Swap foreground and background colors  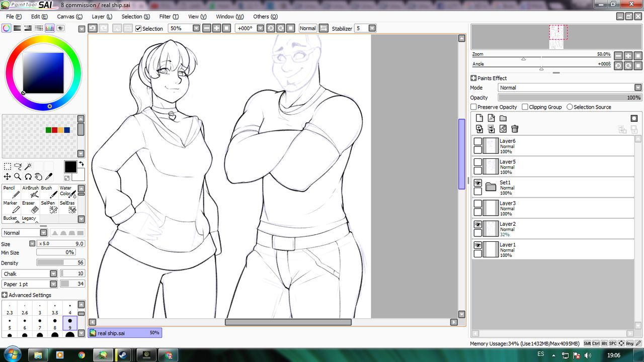[82, 164]
